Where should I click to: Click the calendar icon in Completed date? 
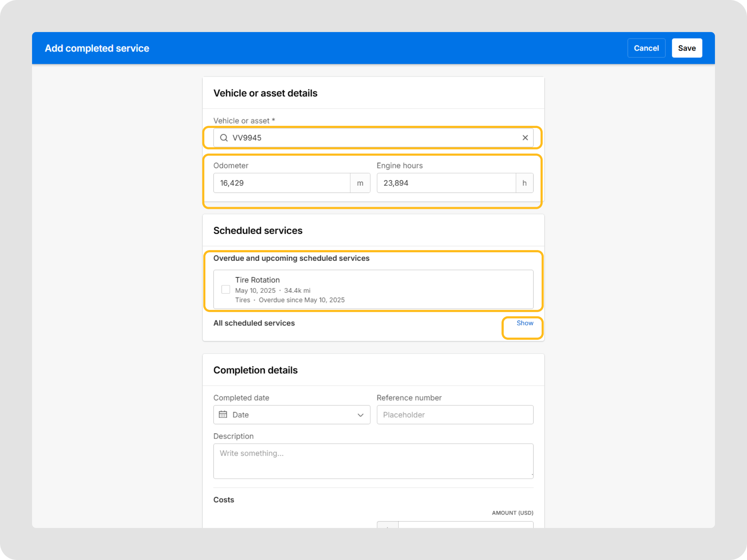click(x=223, y=415)
